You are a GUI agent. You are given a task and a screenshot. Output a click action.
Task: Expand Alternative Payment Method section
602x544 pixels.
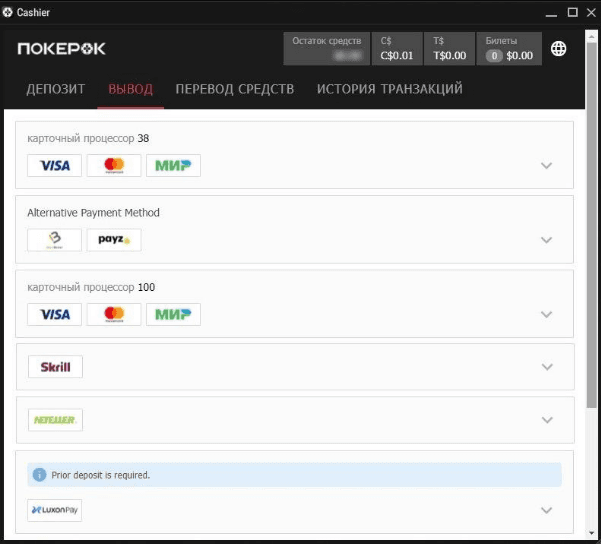click(x=546, y=240)
